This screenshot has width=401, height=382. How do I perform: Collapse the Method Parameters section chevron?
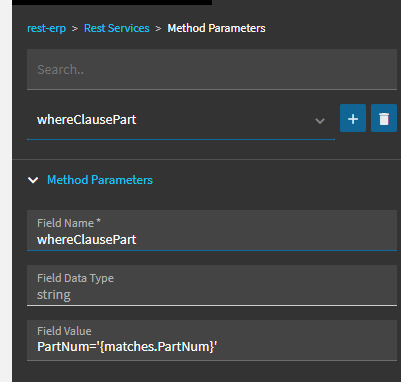(33, 180)
